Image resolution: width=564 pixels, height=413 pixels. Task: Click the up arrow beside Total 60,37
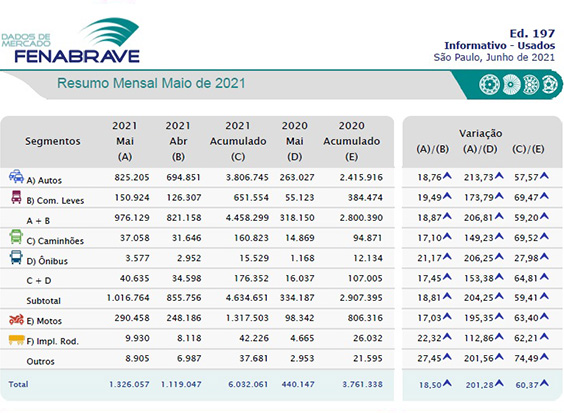(544, 383)
